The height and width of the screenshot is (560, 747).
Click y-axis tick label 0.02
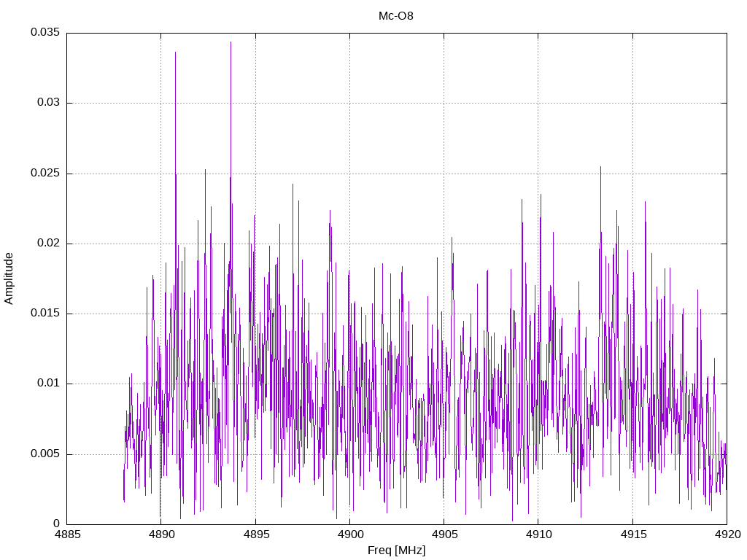coord(49,243)
